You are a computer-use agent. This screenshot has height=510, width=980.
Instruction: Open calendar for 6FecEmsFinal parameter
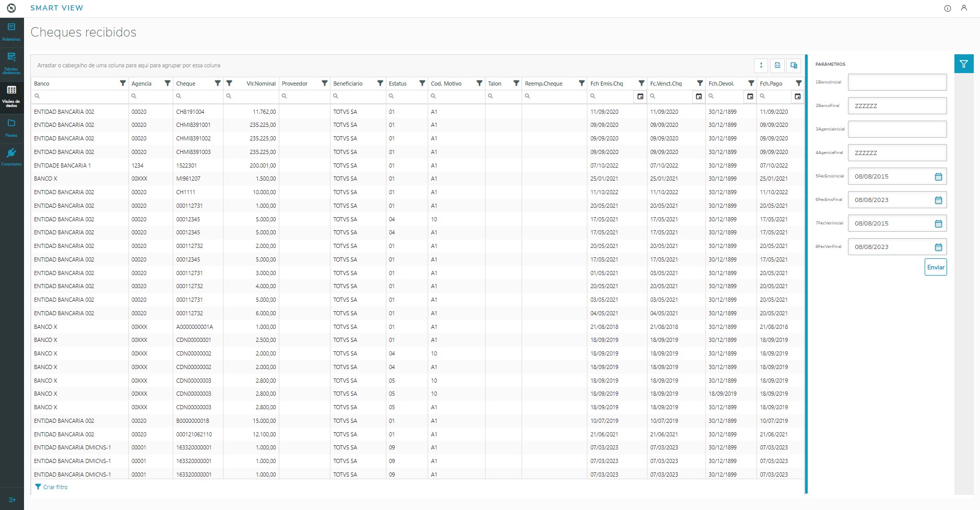coord(938,200)
